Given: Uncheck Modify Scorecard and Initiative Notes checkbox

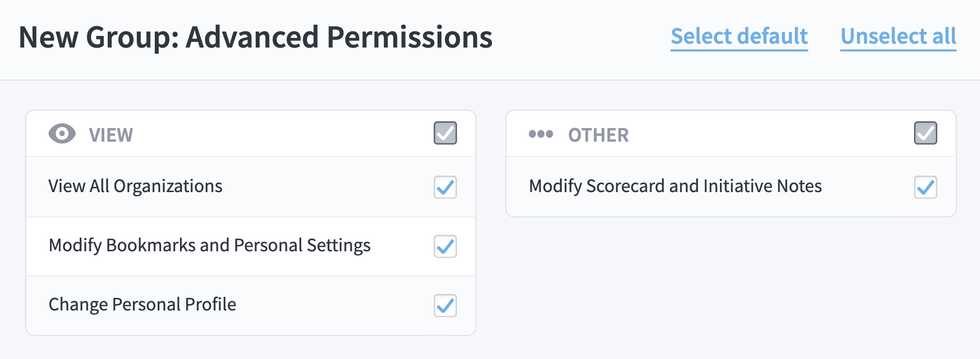Looking at the screenshot, I should (926, 187).
